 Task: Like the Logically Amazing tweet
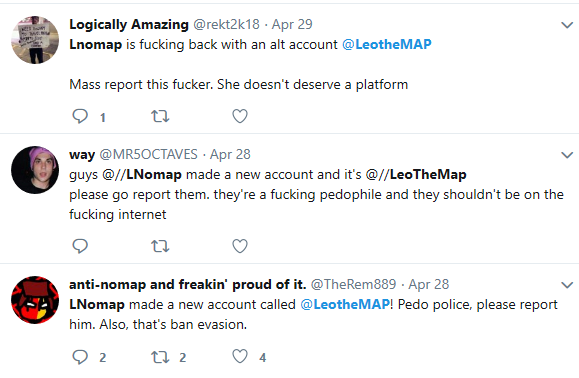[240, 116]
